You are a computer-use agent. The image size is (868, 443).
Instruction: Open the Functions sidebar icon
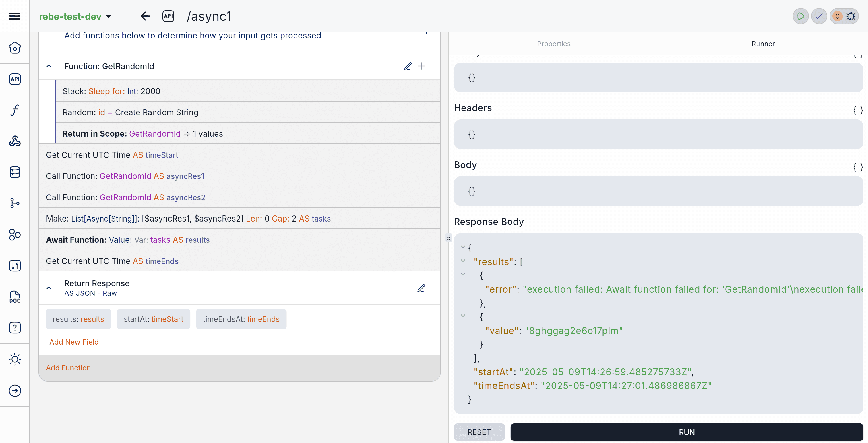(14, 110)
